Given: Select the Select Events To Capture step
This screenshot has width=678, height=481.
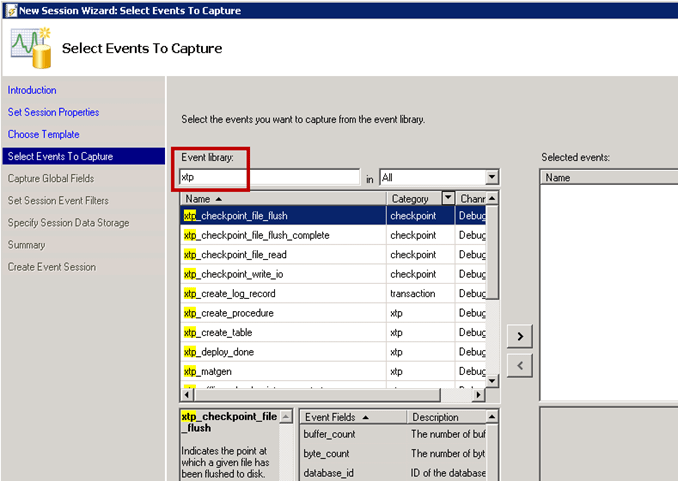Looking at the screenshot, I should (x=60, y=156).
